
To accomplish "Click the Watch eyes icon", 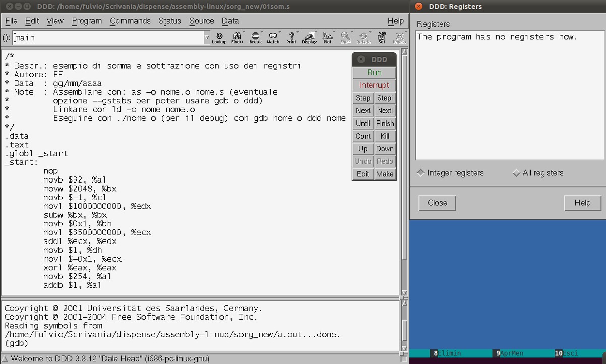I will tap(273, 38).
